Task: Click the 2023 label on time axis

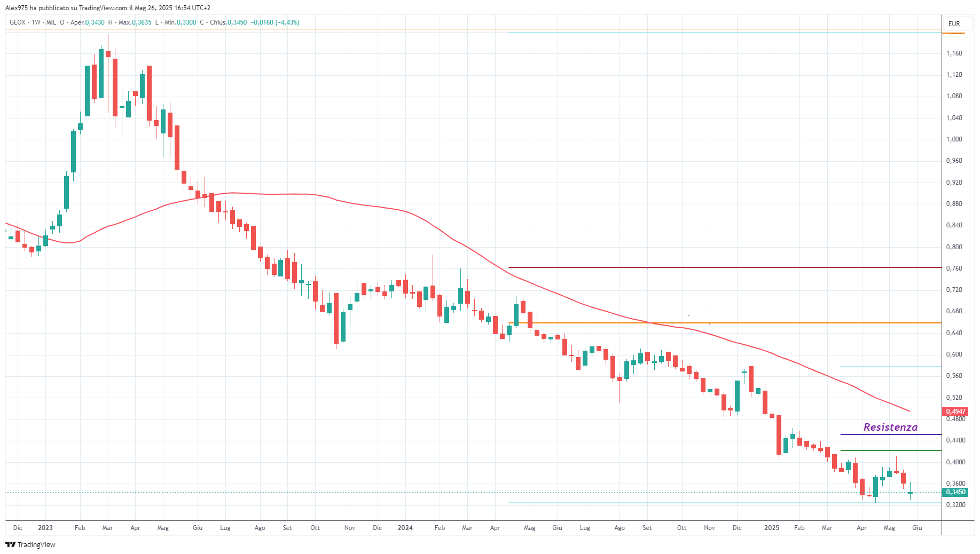Action: click(45, 528)
